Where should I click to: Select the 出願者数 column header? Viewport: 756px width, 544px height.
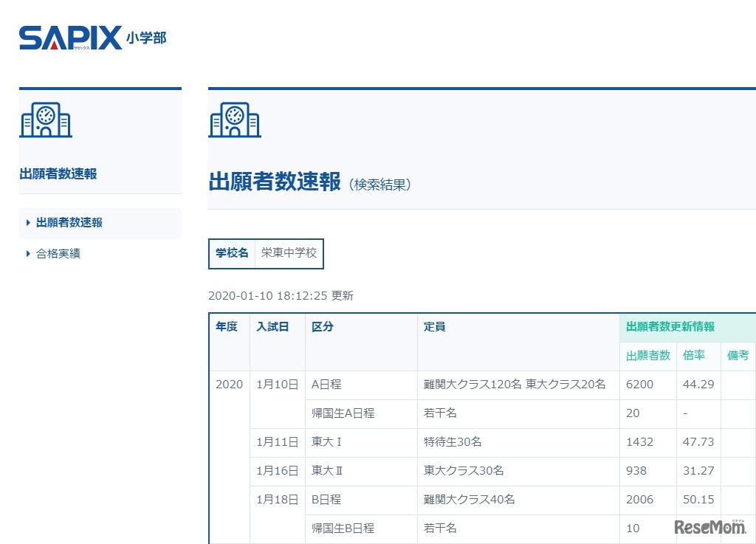pos(647,355)
